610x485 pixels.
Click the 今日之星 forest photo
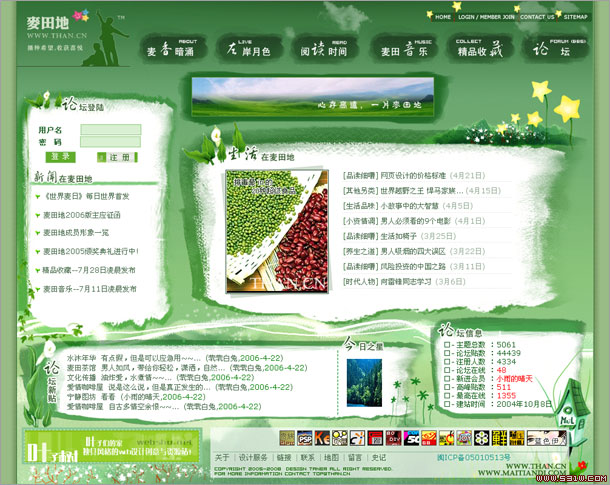click(364, 383)
